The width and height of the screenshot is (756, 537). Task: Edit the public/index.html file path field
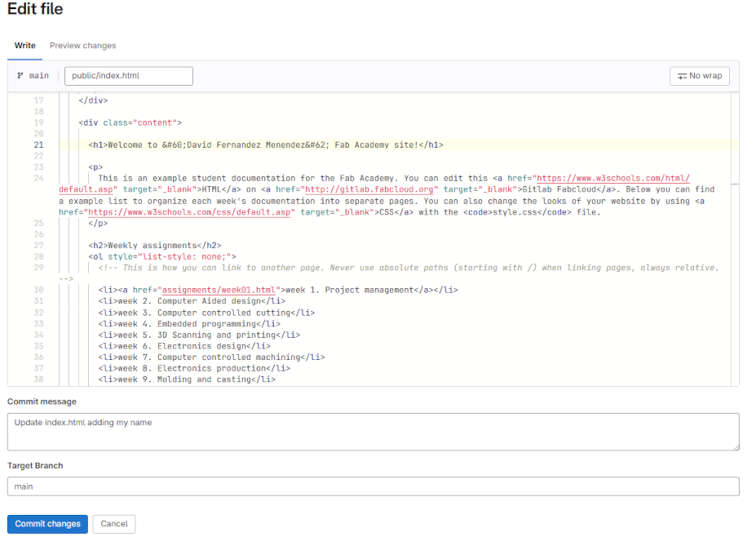(x=129, y=76)
